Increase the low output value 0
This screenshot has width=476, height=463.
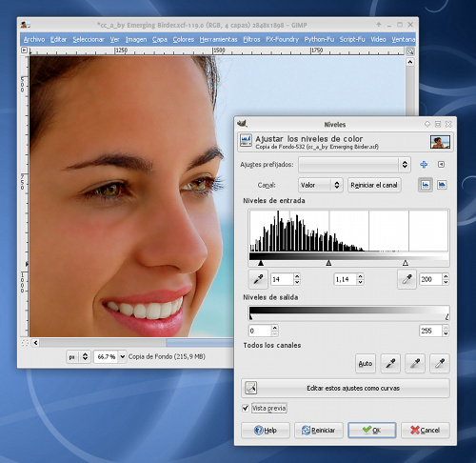point(275,328)
